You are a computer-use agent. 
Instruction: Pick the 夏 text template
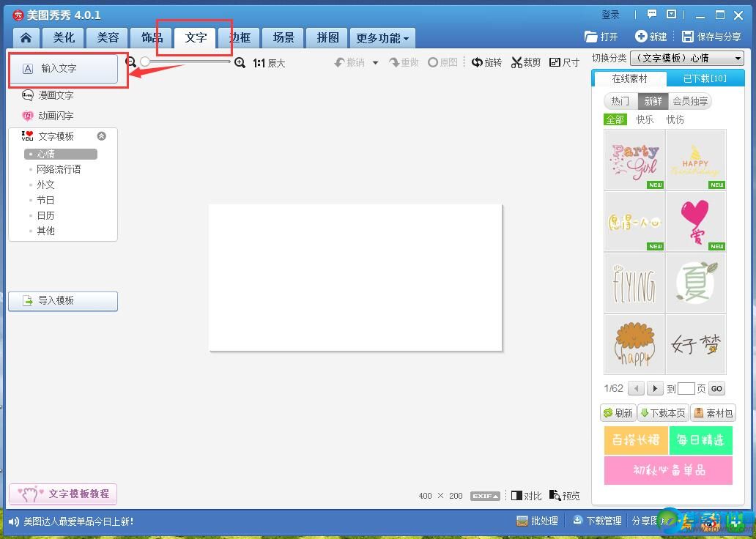pyautogui.click(x=696, y=283)
